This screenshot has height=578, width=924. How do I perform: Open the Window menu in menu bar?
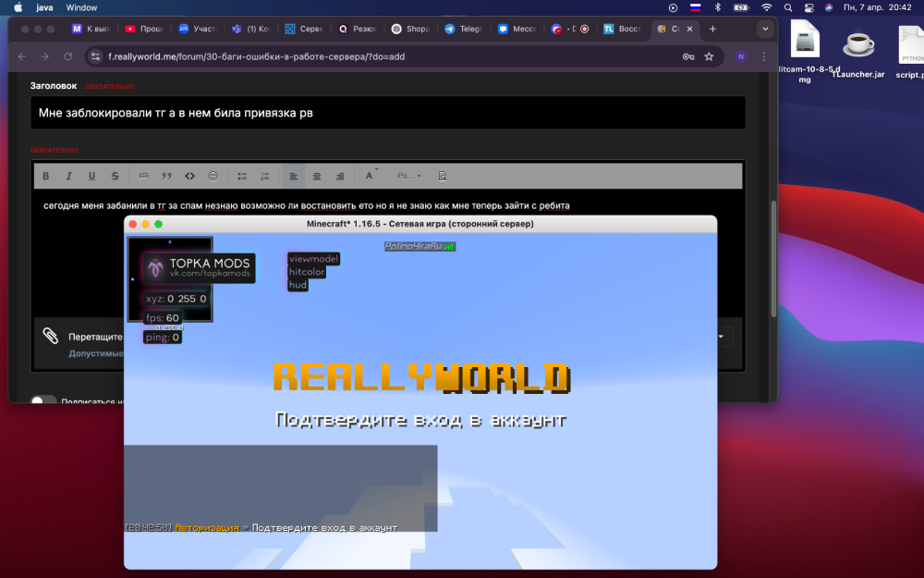coord(81,7)
